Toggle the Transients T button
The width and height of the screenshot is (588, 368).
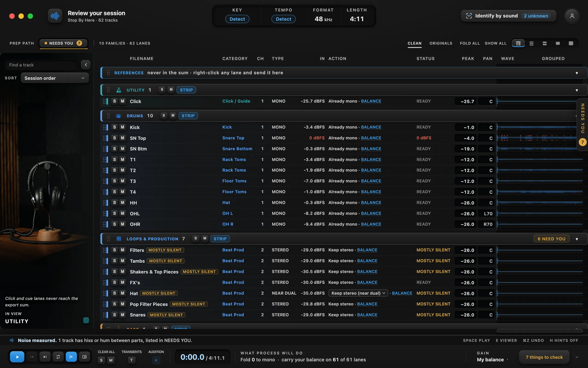(131, 360)
